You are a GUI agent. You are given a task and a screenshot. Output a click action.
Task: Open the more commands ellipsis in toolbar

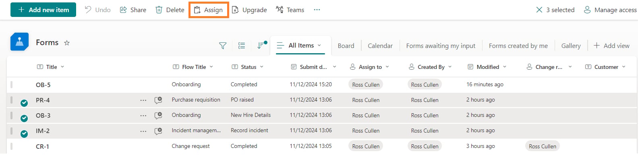(x=317, y=10)
